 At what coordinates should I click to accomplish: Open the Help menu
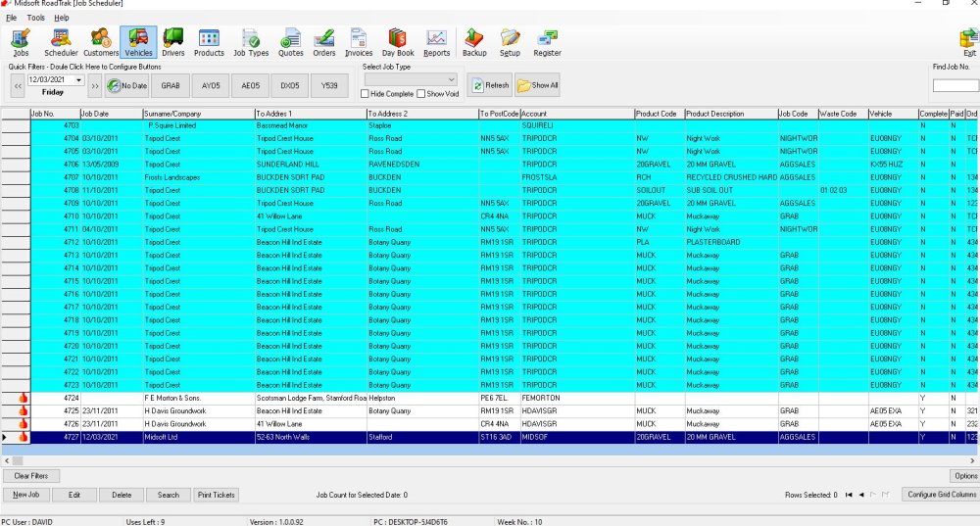[62, 18]
